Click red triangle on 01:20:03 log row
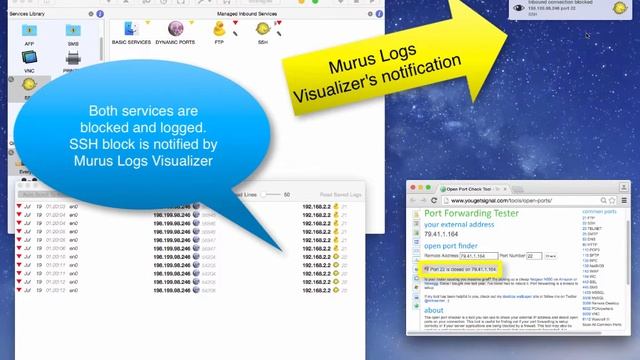Image resolution: width=640 pixels, height=360 pixels. pyautogui.click(x=19, y=207)
